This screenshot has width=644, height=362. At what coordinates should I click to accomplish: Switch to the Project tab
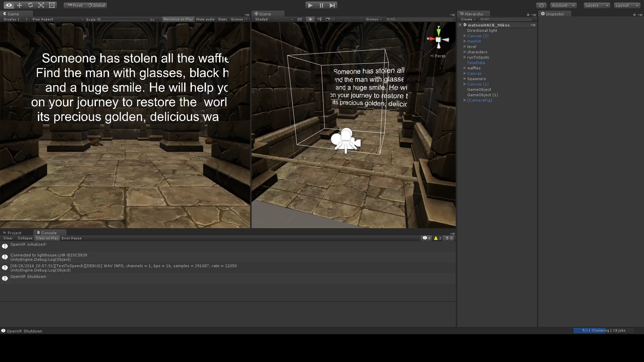pyautogui.click(x=14, y=233)
